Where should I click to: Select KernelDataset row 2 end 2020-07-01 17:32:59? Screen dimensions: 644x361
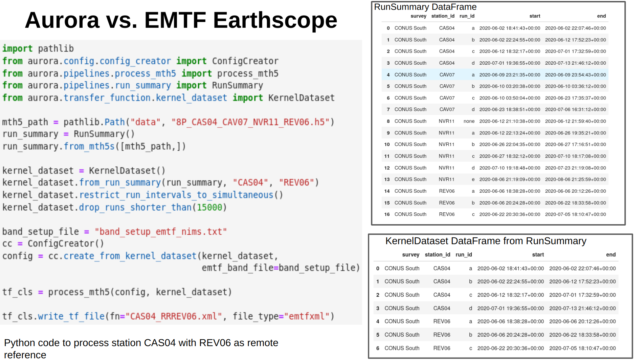[x=582, y=295]
